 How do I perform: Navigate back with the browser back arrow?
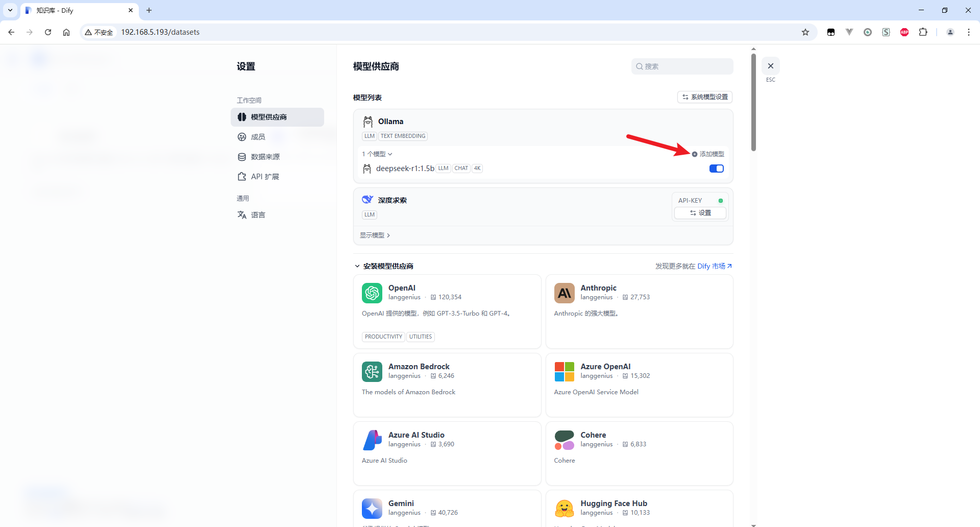11,32
